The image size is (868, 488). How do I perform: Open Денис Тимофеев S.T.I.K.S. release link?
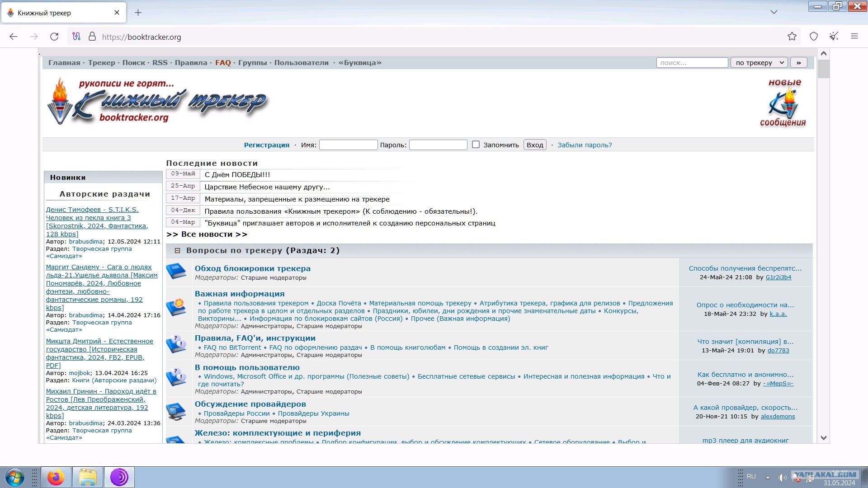(97, 222)
